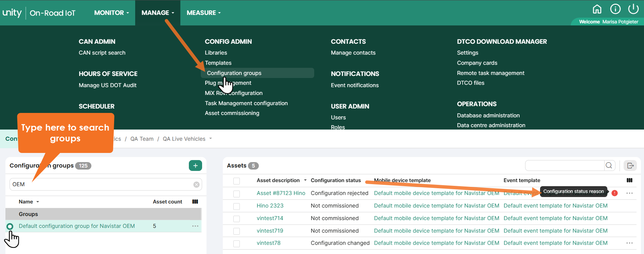
Task: Open Users under User Admin
Action: (x=338, y=117)
